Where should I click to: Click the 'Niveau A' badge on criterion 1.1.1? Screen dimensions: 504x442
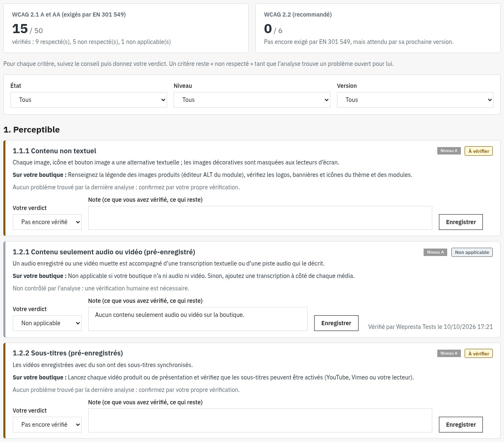point(449,151)
